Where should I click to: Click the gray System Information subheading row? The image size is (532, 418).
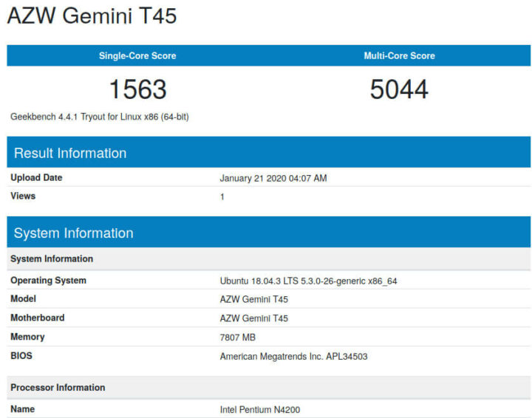pos(52,259)
